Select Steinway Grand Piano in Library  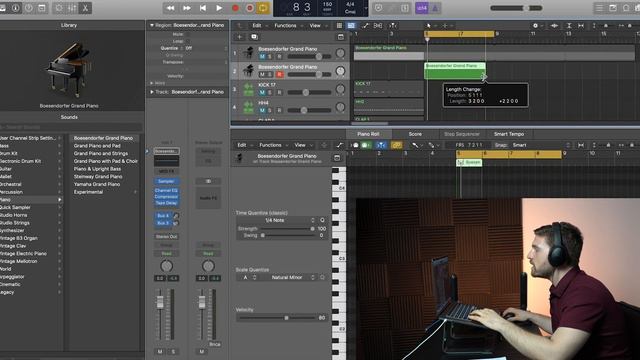click(98, 177)
